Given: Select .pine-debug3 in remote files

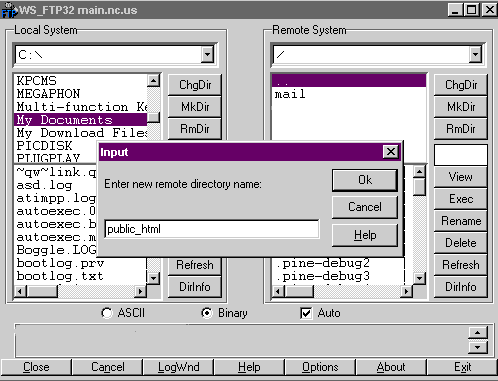Looking at the screenshot, I should [339, 276].
